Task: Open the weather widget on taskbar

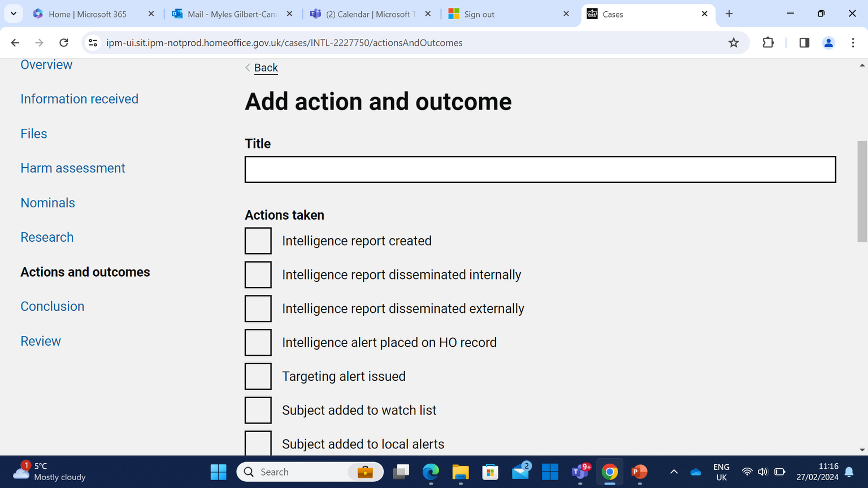Action: 50,472
